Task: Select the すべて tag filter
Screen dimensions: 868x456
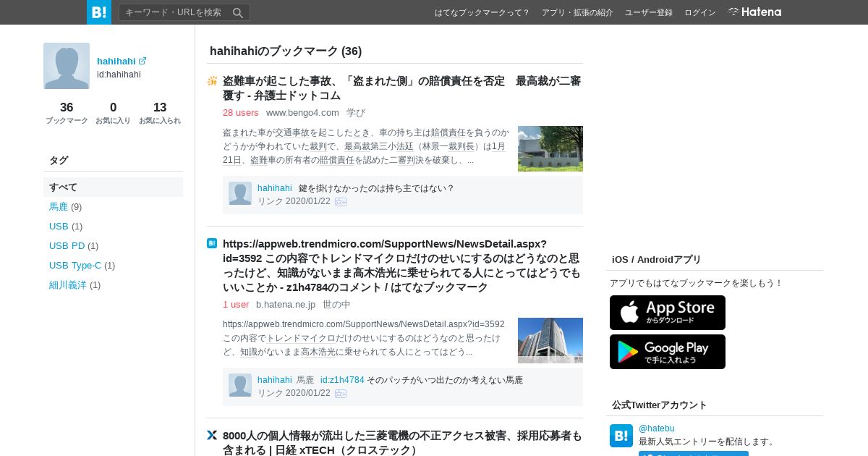Action: tap(113, 187)
